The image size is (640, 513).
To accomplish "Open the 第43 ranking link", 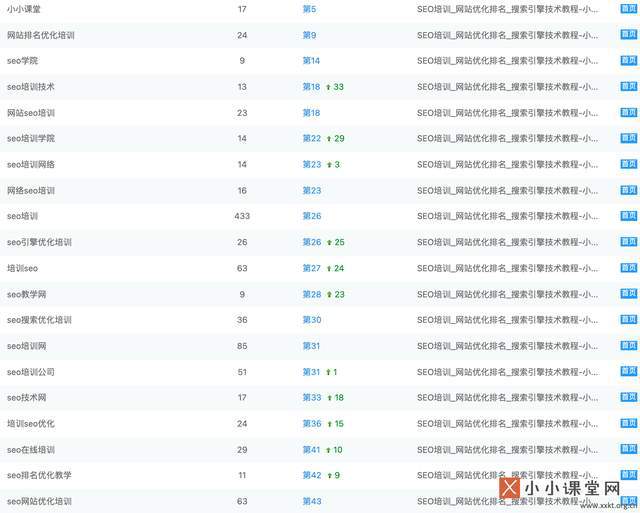I will [x=311, y=501].
